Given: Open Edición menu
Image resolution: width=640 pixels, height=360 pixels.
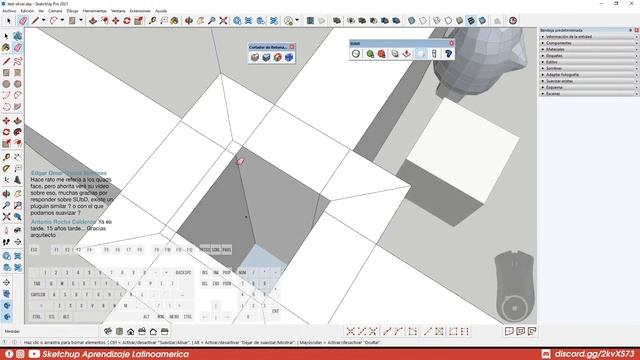Looking at the screenshot, I should 27,11.
